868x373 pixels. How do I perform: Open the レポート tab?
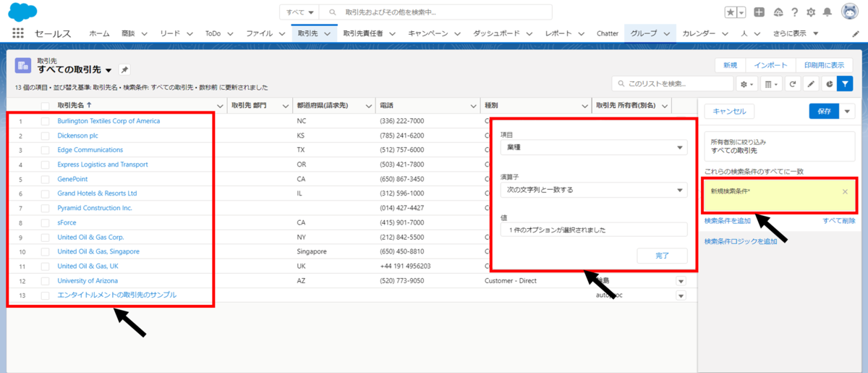[558, 34]
